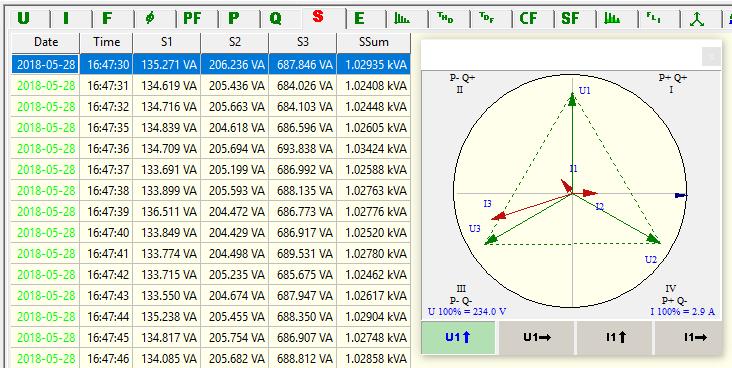Image resolution: width=732 pixels, height=368 pixels.
Task: Click the 206.236 VA S2 value
Action: [x=235, y=64]
